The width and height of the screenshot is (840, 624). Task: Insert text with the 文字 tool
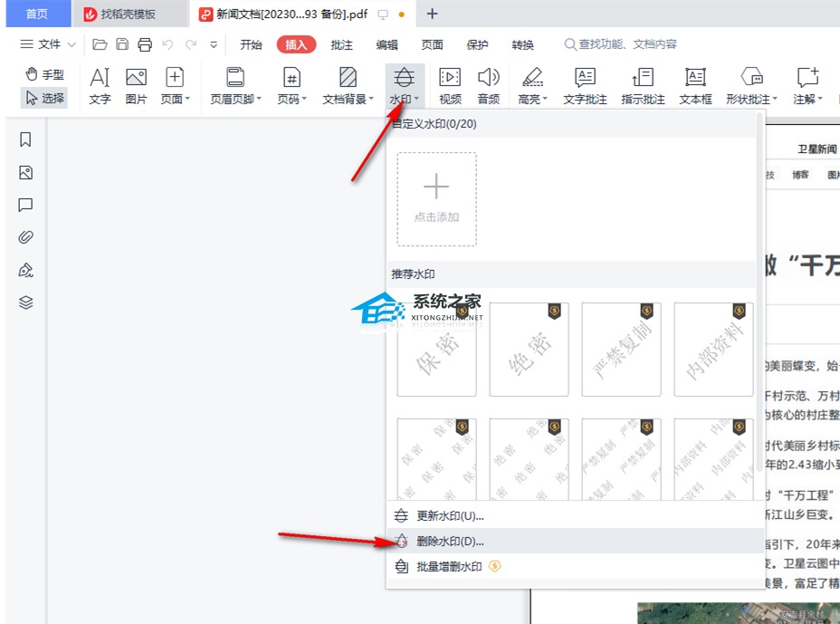[x=100, y=86]
